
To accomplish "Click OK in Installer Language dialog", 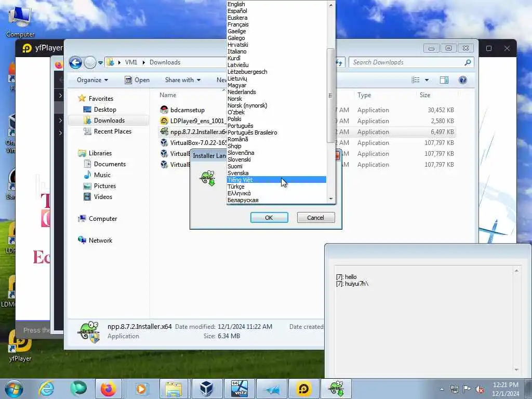I will [x=269, y=218].
